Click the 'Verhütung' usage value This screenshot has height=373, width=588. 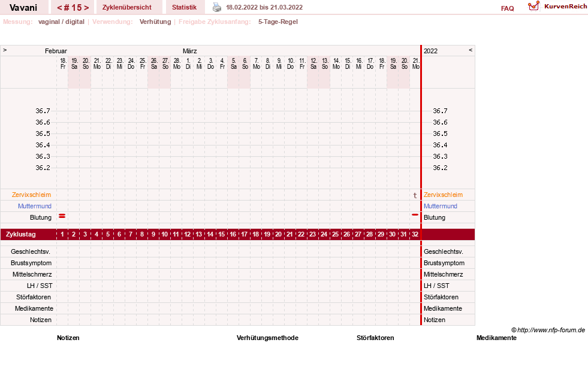[155, 22]
